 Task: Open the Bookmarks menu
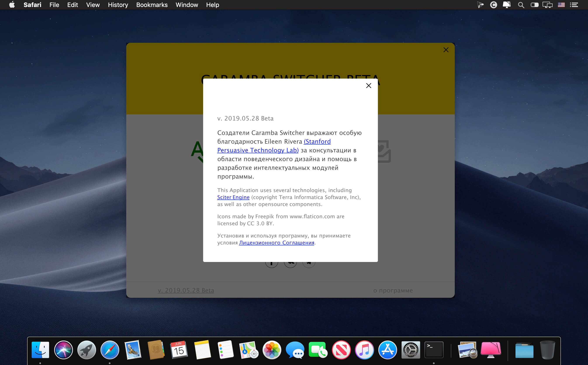pyautogui.click(x=152, y=5)
